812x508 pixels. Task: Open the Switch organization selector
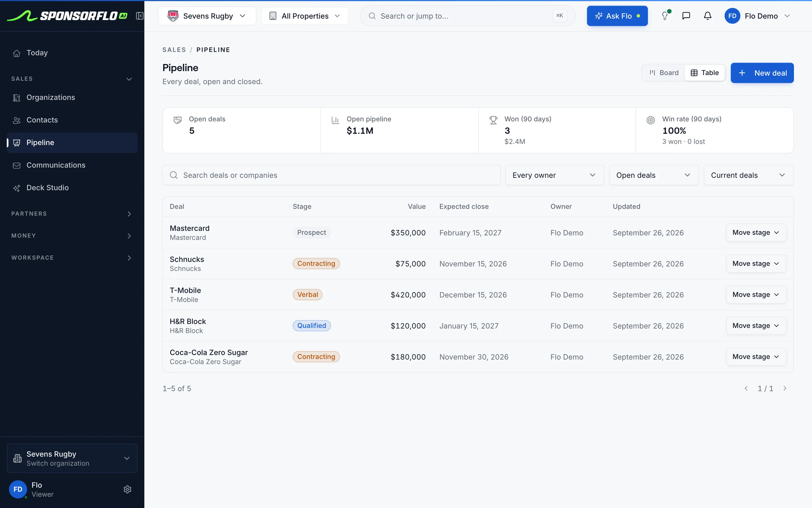coord(72,458)
